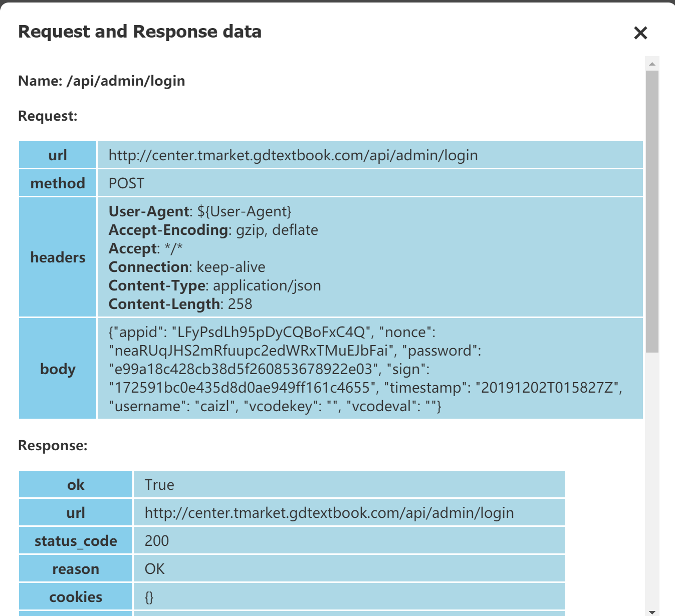The height and width of the screenshot is (616, 675).
Task: Click the scrollbar down arrow
Action: click(652, 611)
